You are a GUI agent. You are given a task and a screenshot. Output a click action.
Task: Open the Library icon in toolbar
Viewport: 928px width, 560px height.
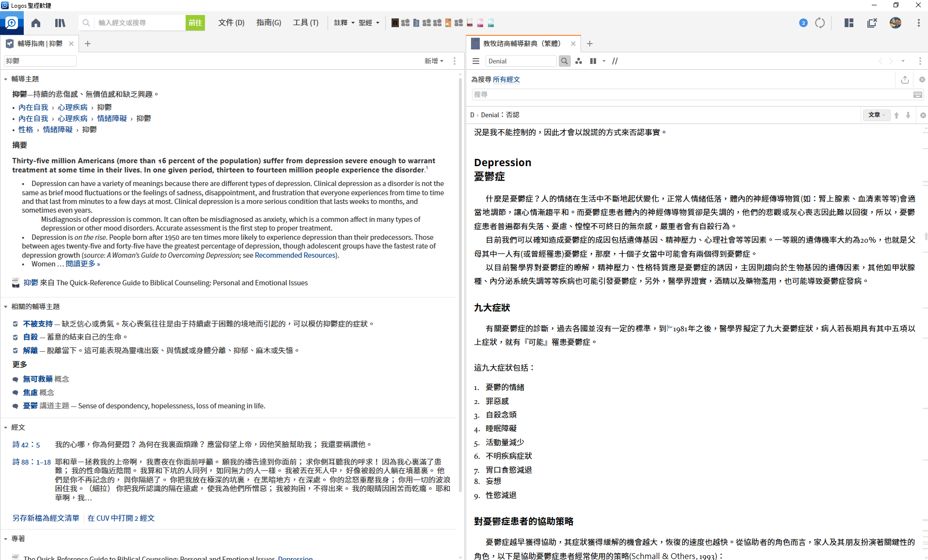[60, 23]
